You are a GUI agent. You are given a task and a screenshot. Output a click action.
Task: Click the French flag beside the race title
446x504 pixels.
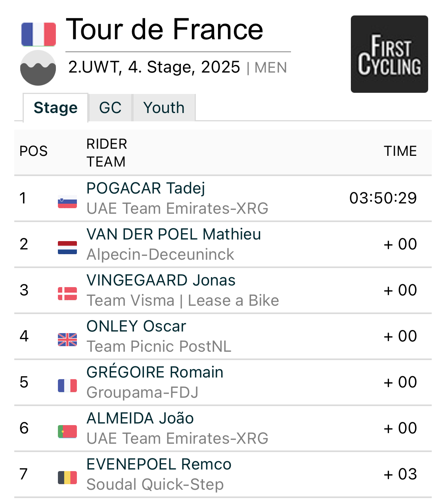tap(38, 34)
